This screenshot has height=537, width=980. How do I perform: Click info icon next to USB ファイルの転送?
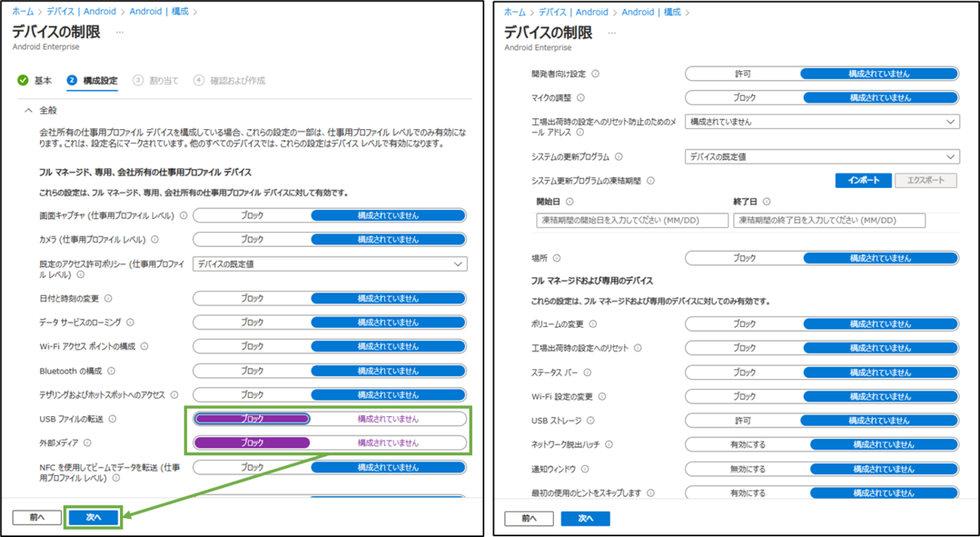tap(113, 418)
